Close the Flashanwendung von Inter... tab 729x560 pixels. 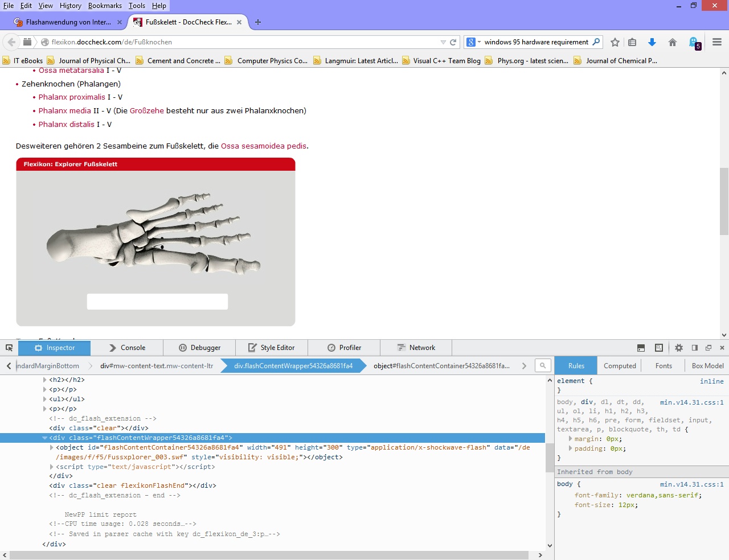click(120, 22)
